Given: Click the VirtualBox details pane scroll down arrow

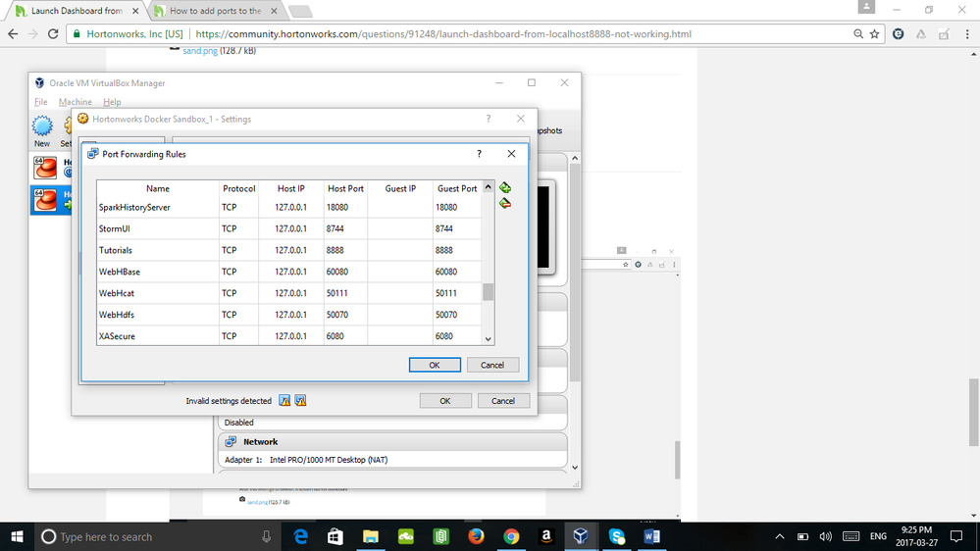Looking at the screenshot, I should click(575, 468).
